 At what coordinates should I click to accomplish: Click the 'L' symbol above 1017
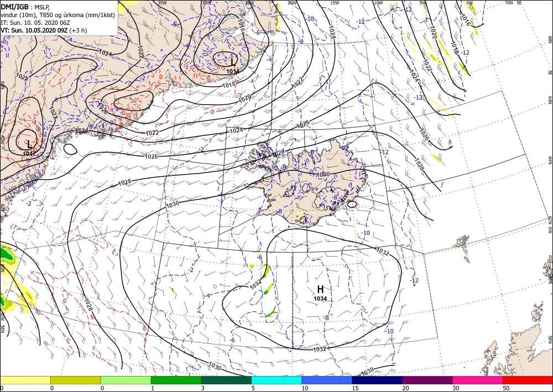click(29, 144)
